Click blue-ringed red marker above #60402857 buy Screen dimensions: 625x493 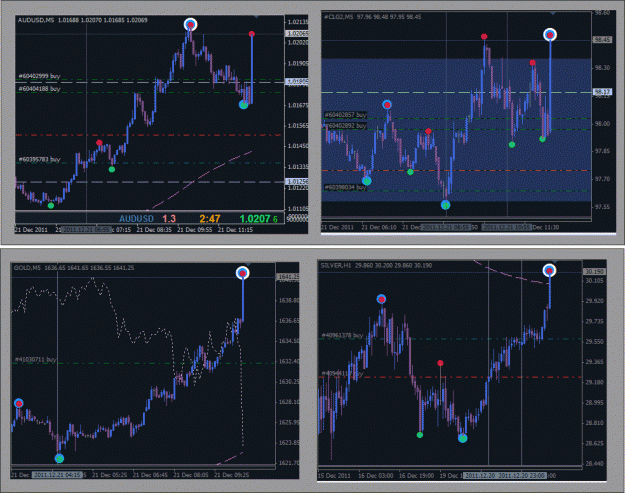[x=387, y=105]
